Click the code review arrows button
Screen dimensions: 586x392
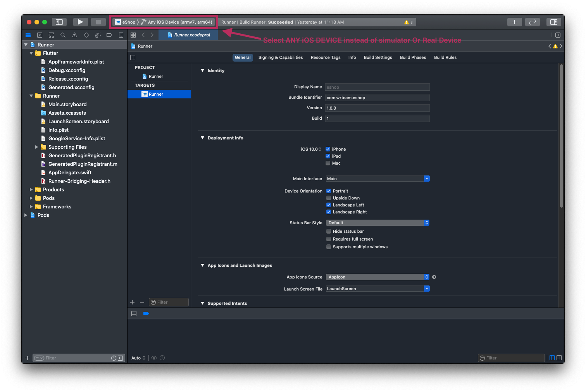coord(532,22)
